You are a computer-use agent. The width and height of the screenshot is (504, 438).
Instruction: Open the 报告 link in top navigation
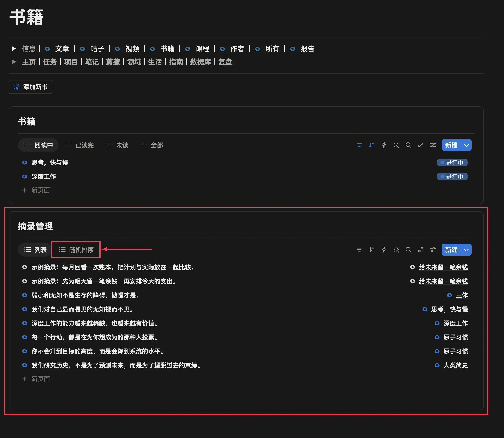click(x=307, y=49)
